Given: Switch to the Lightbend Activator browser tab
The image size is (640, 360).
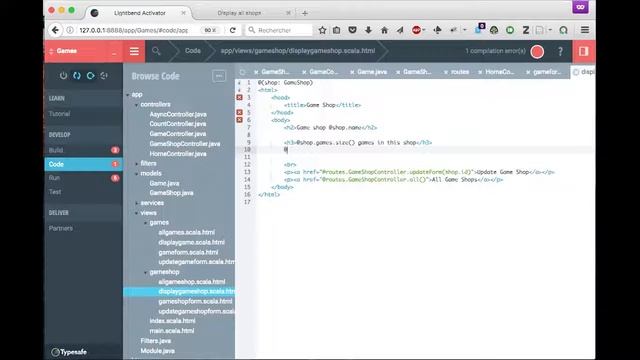Looking at the screenshot, I should pos(140,13).
